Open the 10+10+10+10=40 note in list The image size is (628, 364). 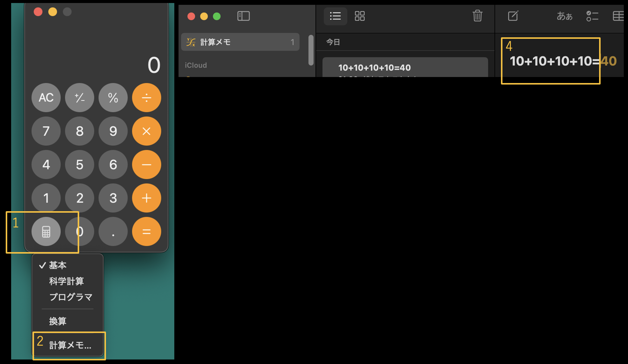[405, 68]
